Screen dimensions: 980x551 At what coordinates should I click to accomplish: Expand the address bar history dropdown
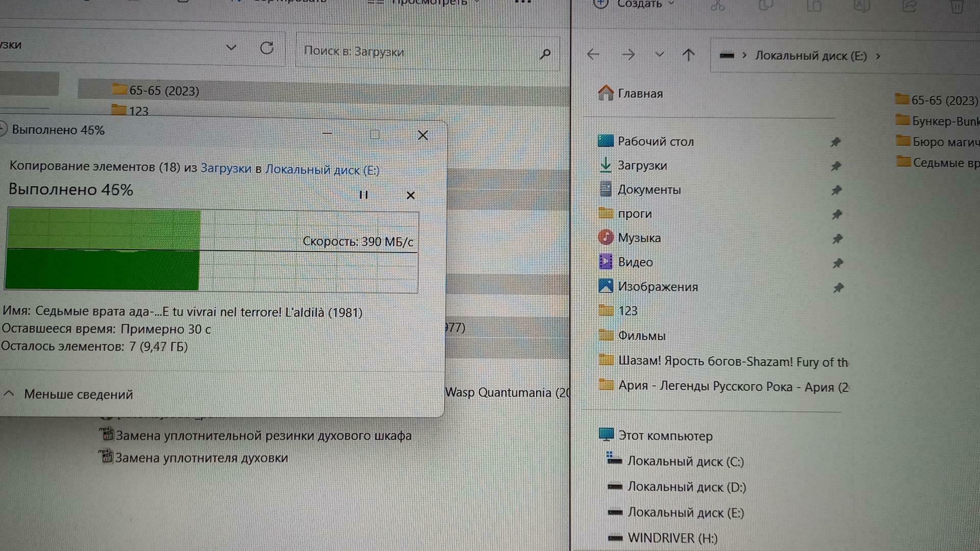231,47
